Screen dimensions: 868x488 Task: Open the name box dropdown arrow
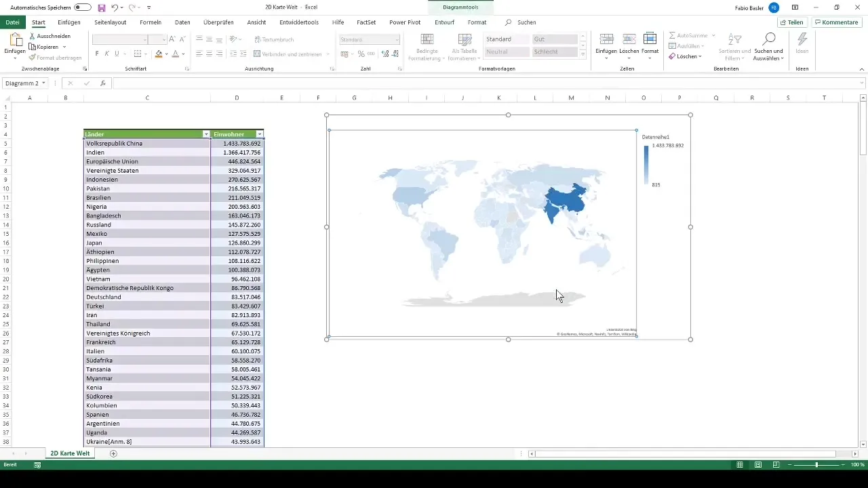[x=43, y=83]
